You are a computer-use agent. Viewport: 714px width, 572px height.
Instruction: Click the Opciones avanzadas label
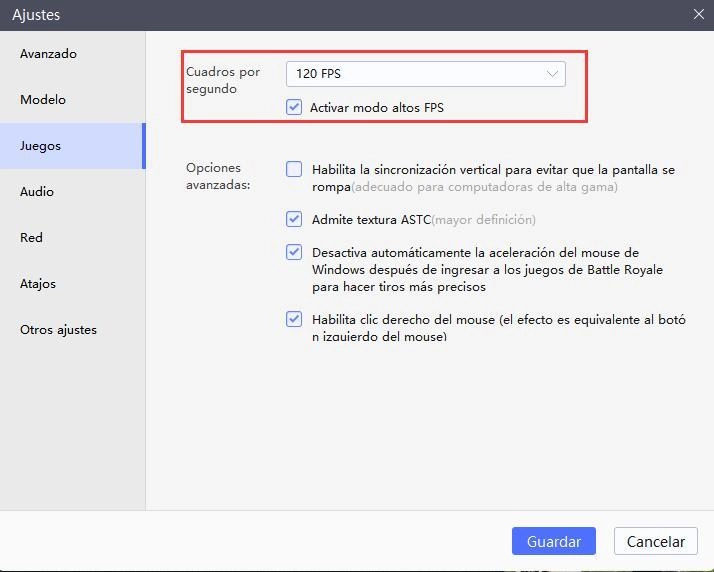(x=218, y=176)
